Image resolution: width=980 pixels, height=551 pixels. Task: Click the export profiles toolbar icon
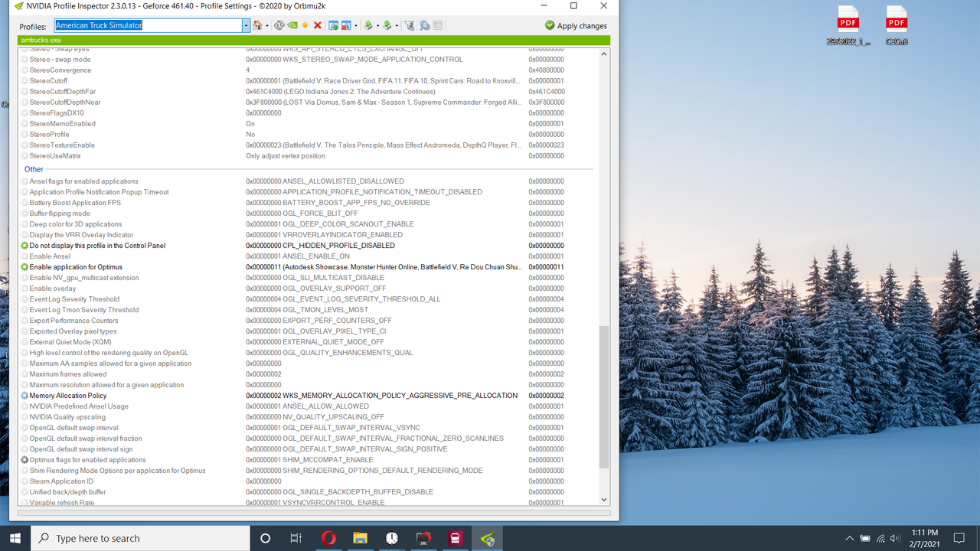coord(368,25)
